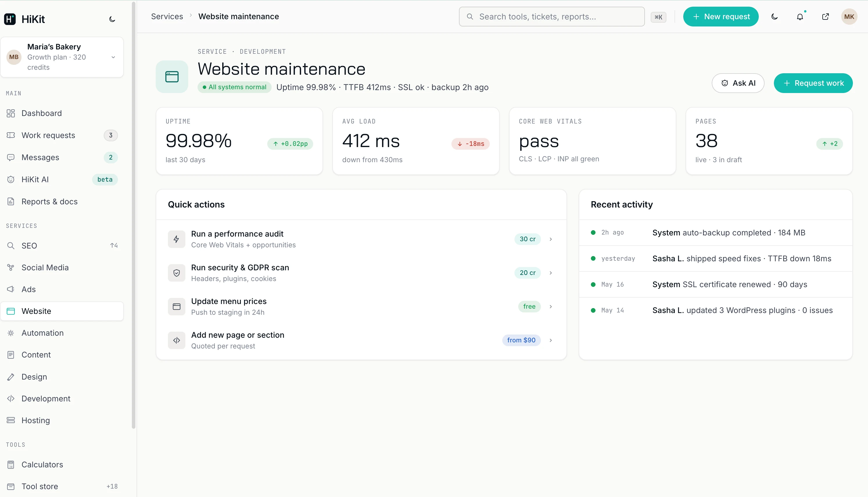Click the Website sidebar icon

(11, 311)
